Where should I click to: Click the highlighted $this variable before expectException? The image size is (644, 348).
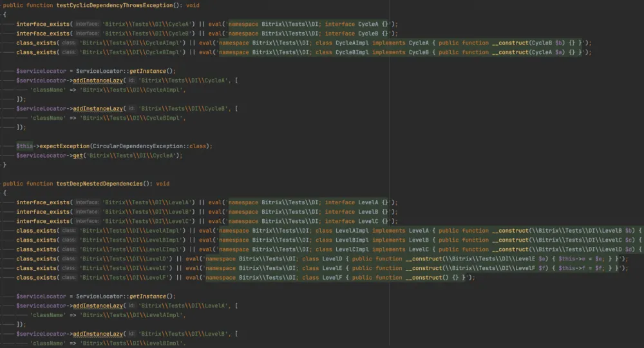coord(24,146)
